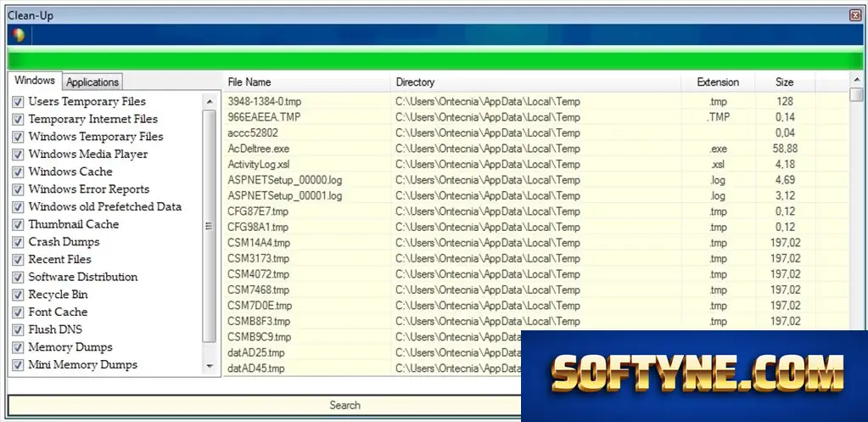Disable the Flush DNS option
Screen dimensions: 868x422
19,330
